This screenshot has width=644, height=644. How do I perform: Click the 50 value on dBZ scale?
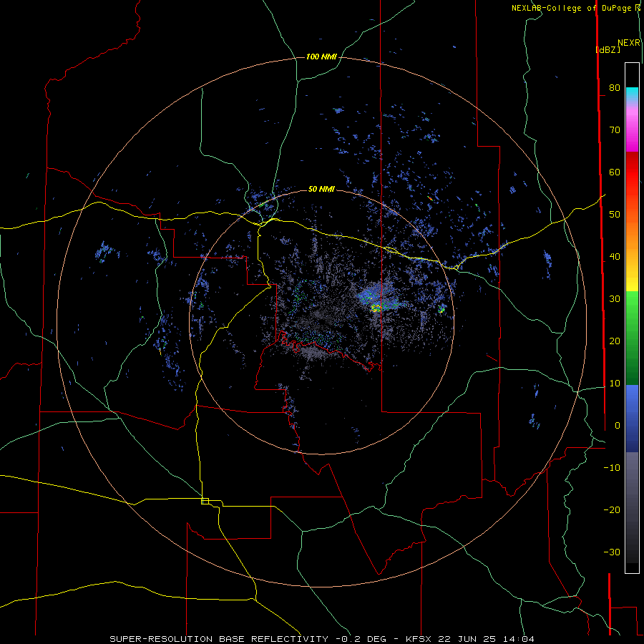tap(615, 215)
